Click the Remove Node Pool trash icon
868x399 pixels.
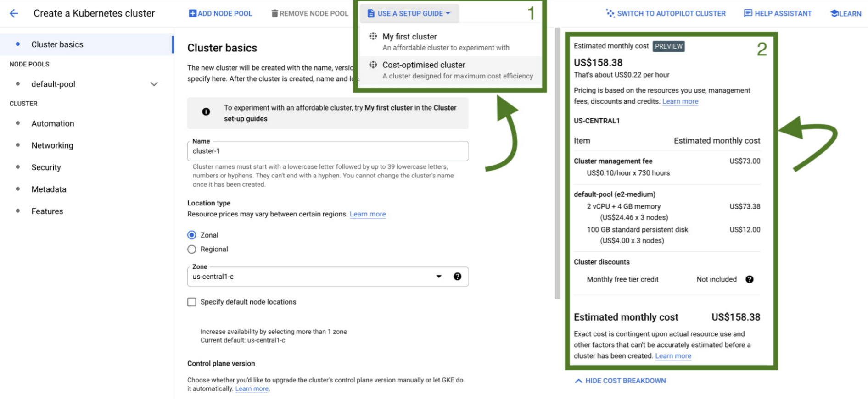(x=274, y=13)
